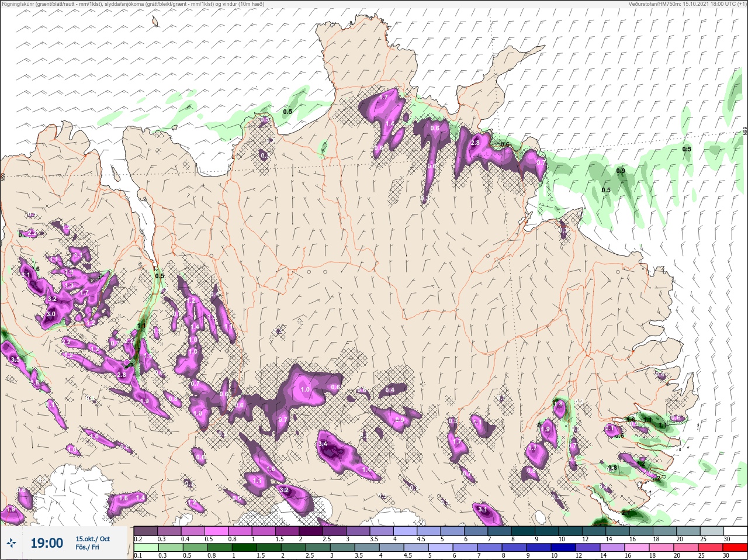Click the weekday text Fös./ Fri
Screen dimensions: 748x560
point(87,548)
